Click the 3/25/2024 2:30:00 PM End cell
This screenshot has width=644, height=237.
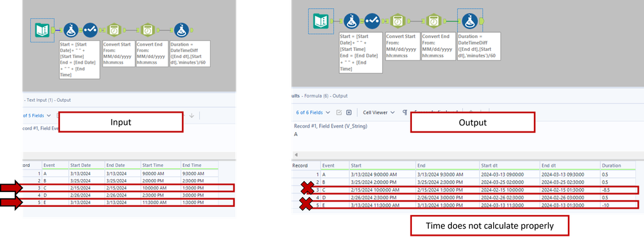click(x=447, y=182)
